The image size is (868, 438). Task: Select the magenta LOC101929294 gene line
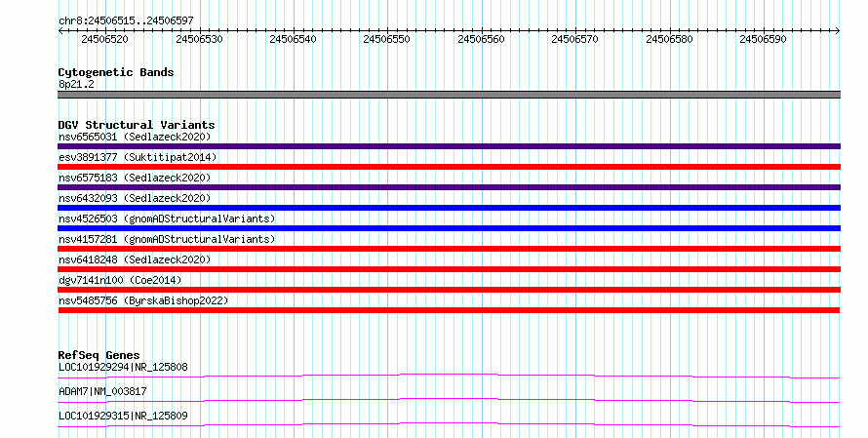(x=449, y=377)
